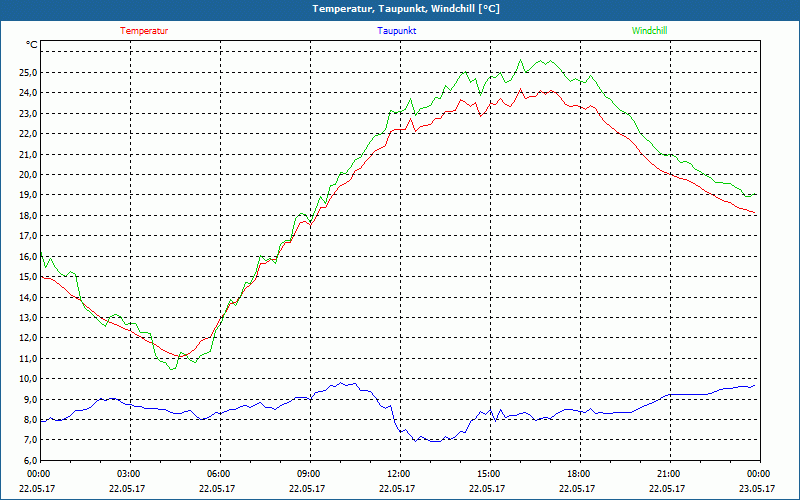Click the 15:00 time axis label
This screenshot has height=500, width=800.
coord(488,474)
